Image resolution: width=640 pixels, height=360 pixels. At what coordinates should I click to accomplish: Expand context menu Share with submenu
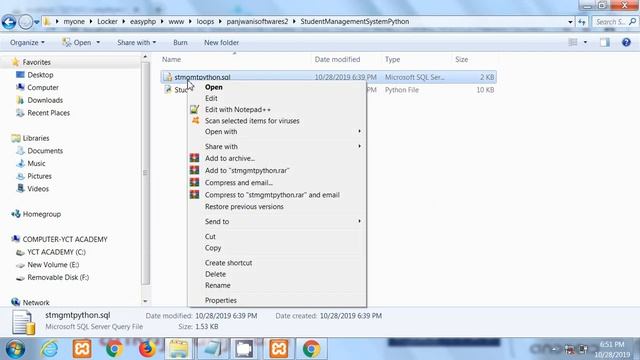click(x=277, y=147)
